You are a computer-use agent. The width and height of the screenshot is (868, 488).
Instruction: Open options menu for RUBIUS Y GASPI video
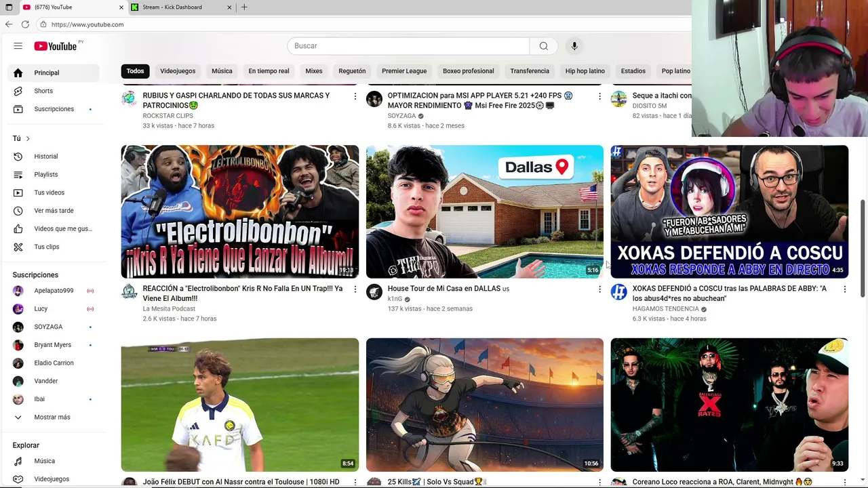point(355,96)
